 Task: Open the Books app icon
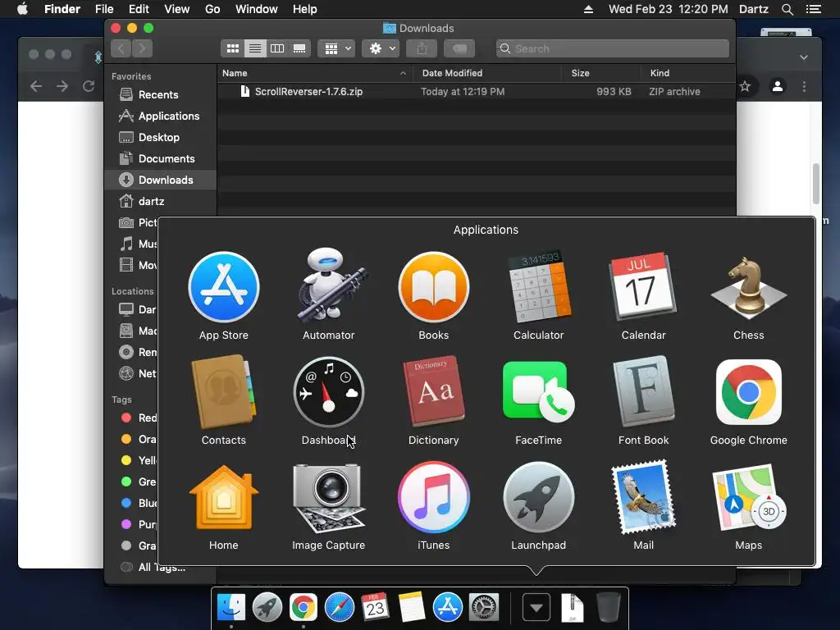point(433,287)
